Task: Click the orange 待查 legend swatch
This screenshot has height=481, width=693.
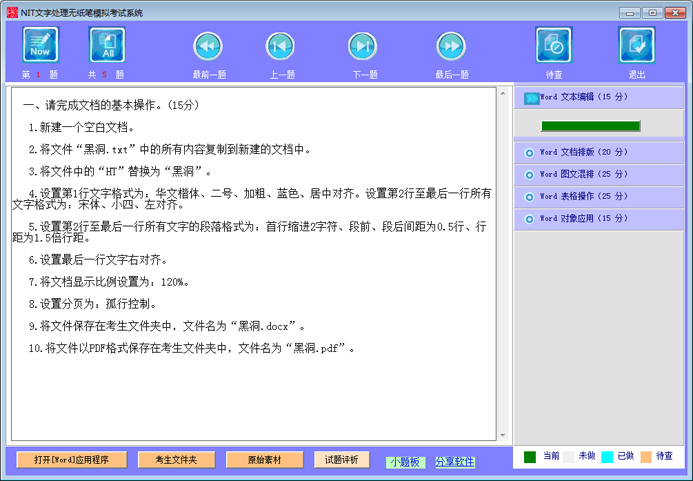Action: point(646,457)
